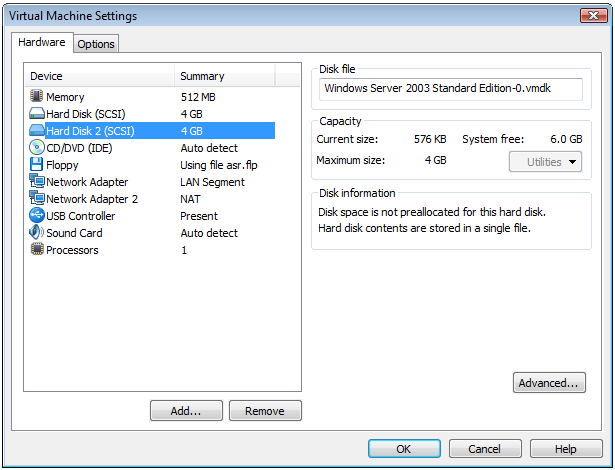
Task: Select the CD/DVD (IDE) row label
Action: [x=79, y=148]
